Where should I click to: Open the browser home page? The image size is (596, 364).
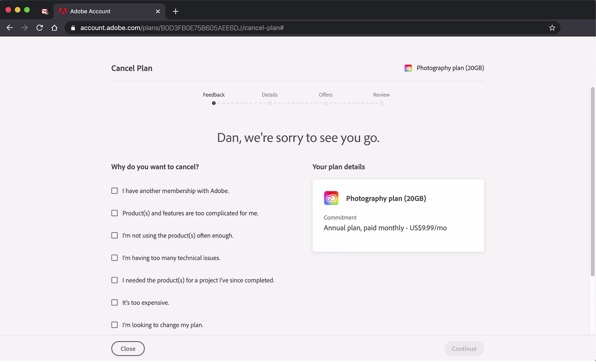pyautogui.click(x=54, y=28)
